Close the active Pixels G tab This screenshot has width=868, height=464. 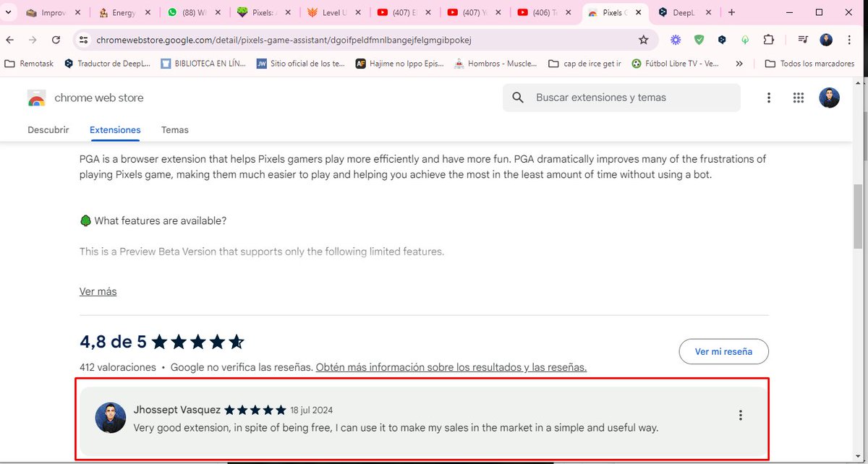pyautogui.click(x=639, y=13)
